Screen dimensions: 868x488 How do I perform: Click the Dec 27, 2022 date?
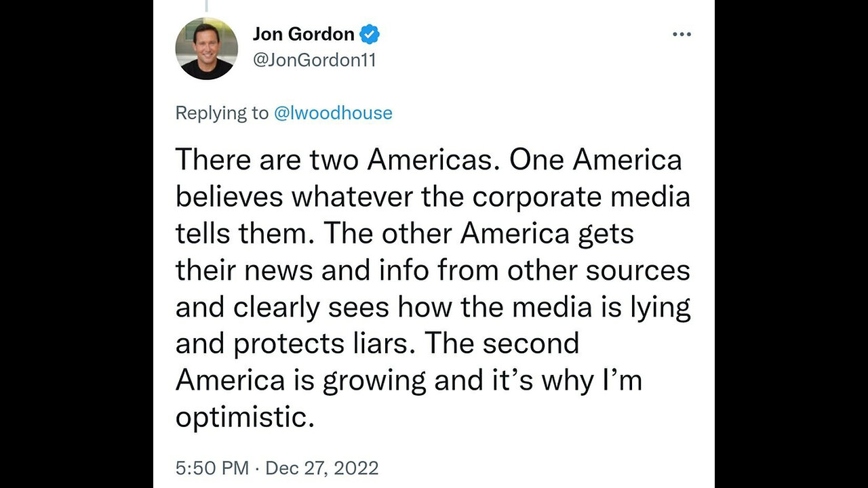(323, 468)
